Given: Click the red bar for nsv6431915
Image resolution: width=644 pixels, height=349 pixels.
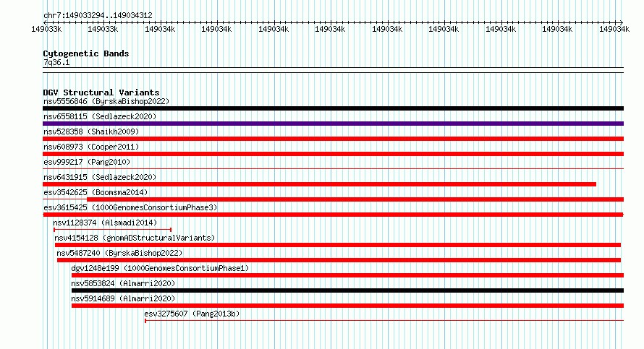Looking at the screenshot, I should coord(320,184).
